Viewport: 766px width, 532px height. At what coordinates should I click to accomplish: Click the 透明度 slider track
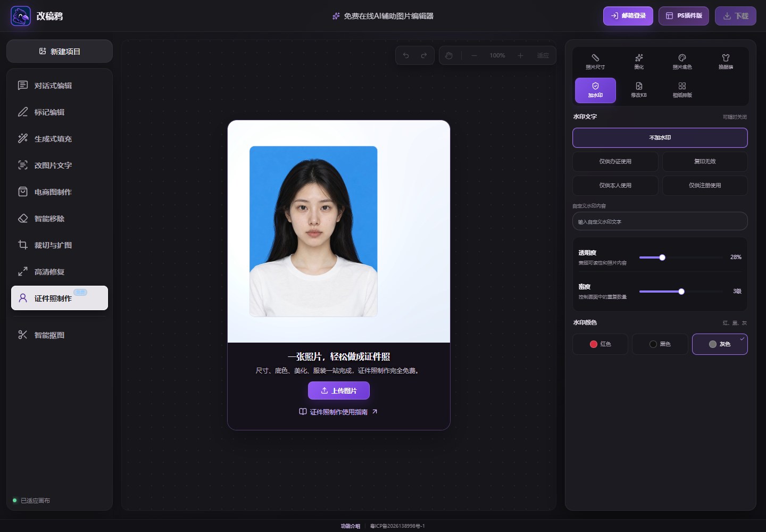[681, 257]
